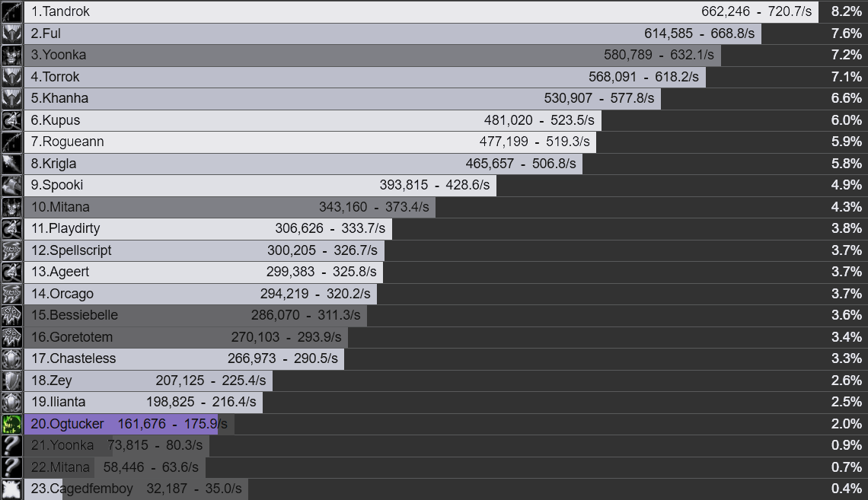
Task: Click the value 270,103 - 293.9/s
Action: [x=286, y=337]
